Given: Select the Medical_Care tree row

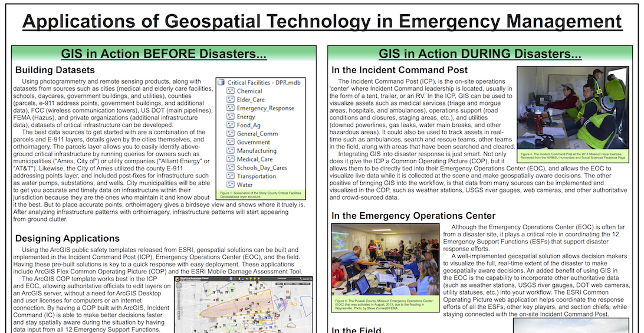Looking at the screenshot, I should click(x=249, y=159).
